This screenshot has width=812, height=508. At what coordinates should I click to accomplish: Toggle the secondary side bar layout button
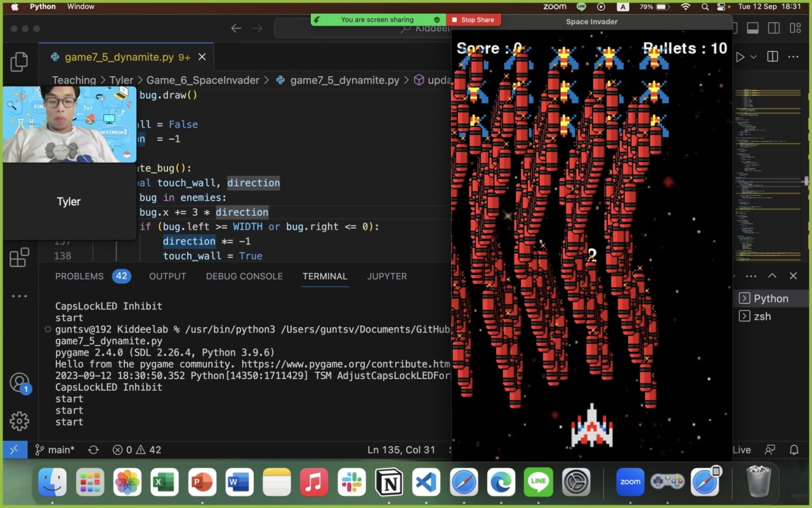click(x=774, y=29)
